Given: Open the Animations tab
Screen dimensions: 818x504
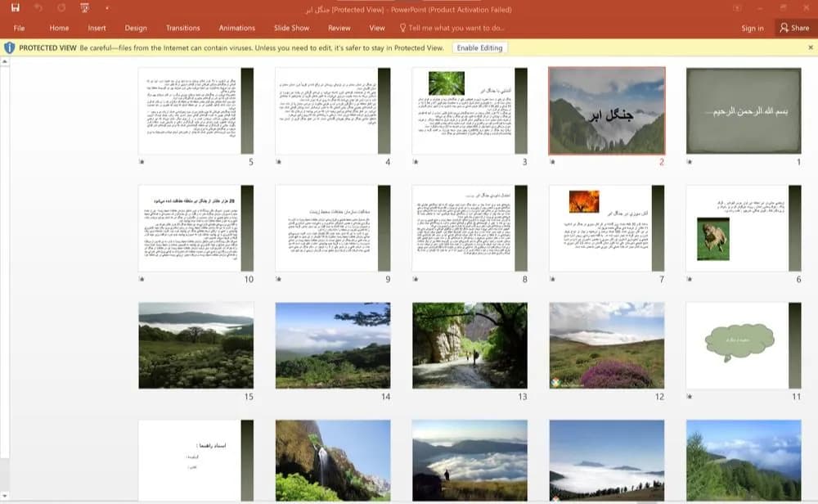Looking at the screenshot, I should [x=237, y=28].
